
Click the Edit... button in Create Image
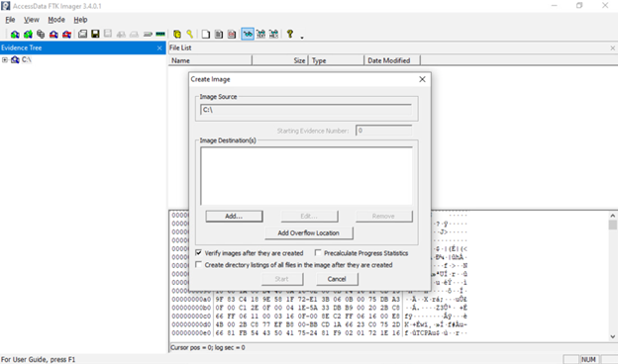click(x=309, y=216)
